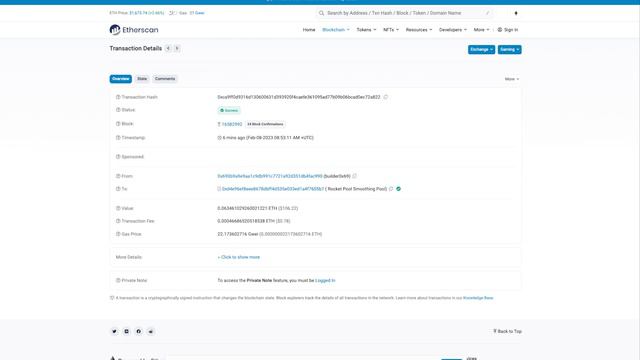Image resolution: width=640 pixels, height=360 pixels.
Task: Open the Gaming dropdown button
Action: pyautogui.click(x=509, y=49)
